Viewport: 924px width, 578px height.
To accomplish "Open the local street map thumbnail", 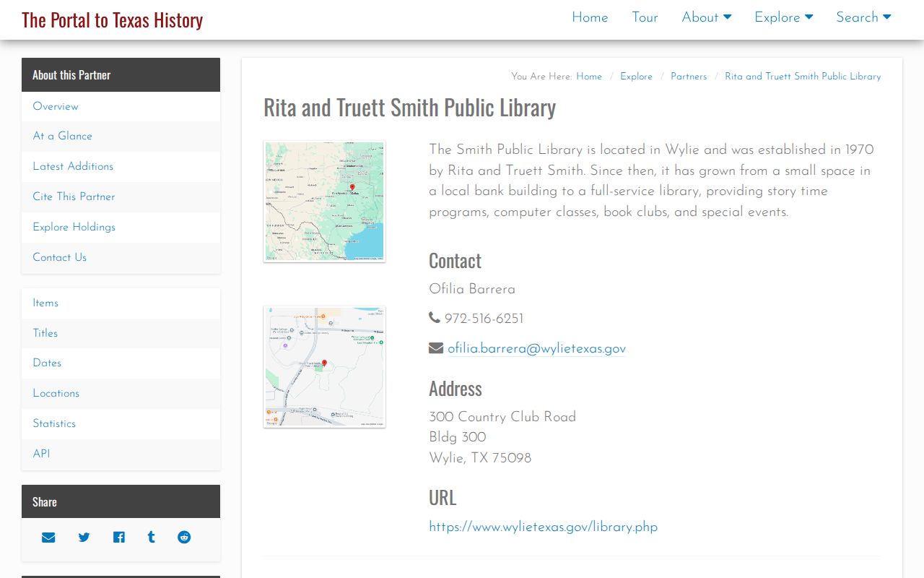I will [324, 367].
